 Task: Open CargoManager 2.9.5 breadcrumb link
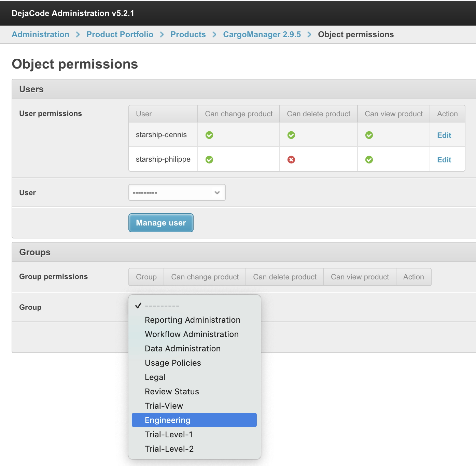[262, 34]
